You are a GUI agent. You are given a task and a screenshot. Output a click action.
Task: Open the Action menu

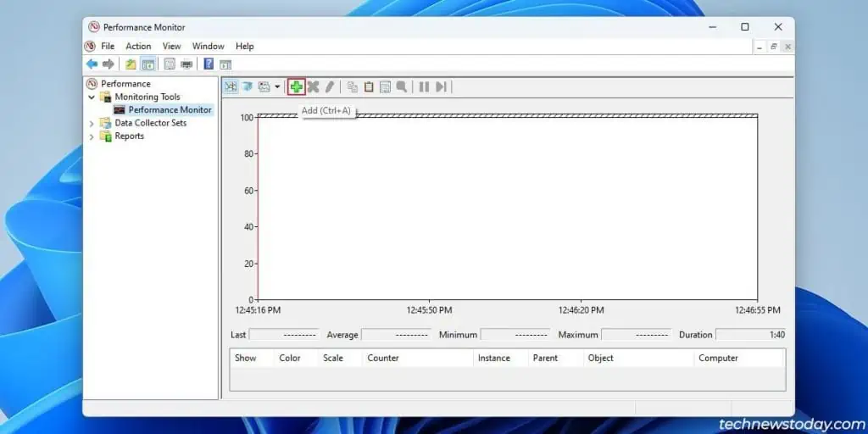point(138,47)
